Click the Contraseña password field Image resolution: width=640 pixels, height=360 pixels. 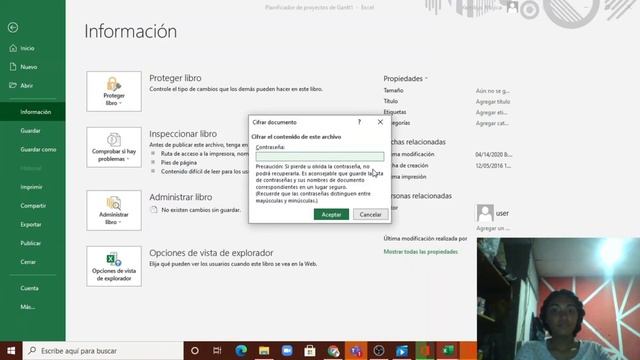coord(320,156)
